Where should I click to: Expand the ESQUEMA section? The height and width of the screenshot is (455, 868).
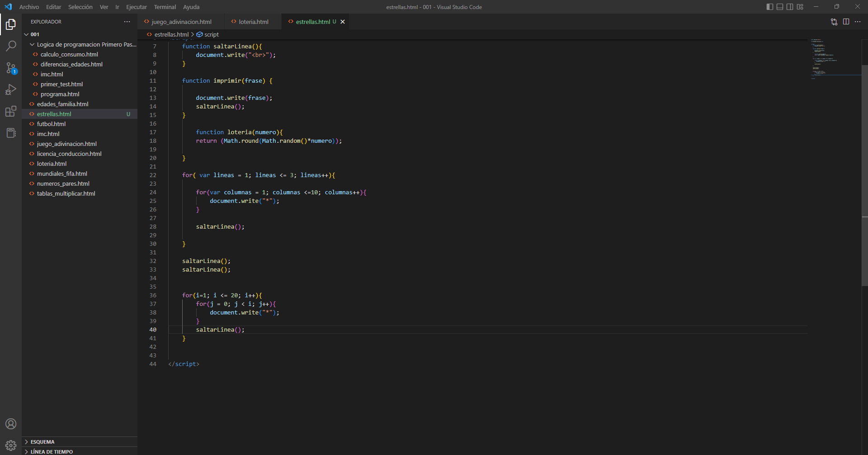(x=80, y=442)
